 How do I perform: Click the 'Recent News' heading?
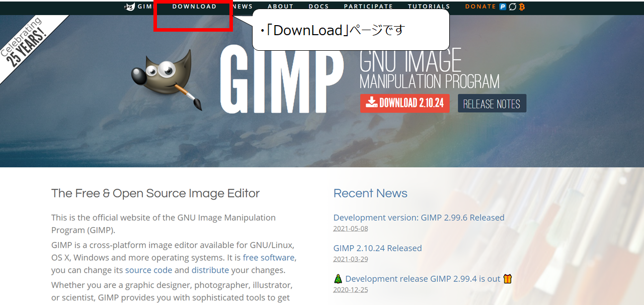coord(370,193)
